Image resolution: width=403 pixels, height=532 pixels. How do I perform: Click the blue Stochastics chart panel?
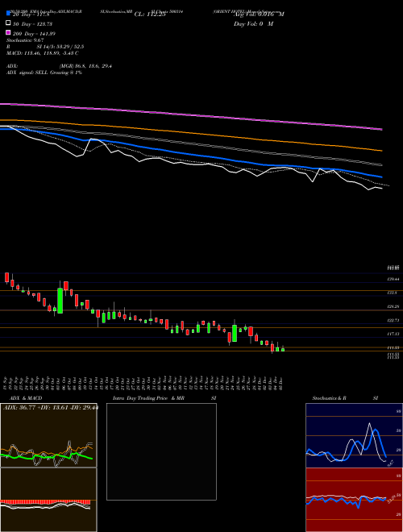[x=353, y=435]
